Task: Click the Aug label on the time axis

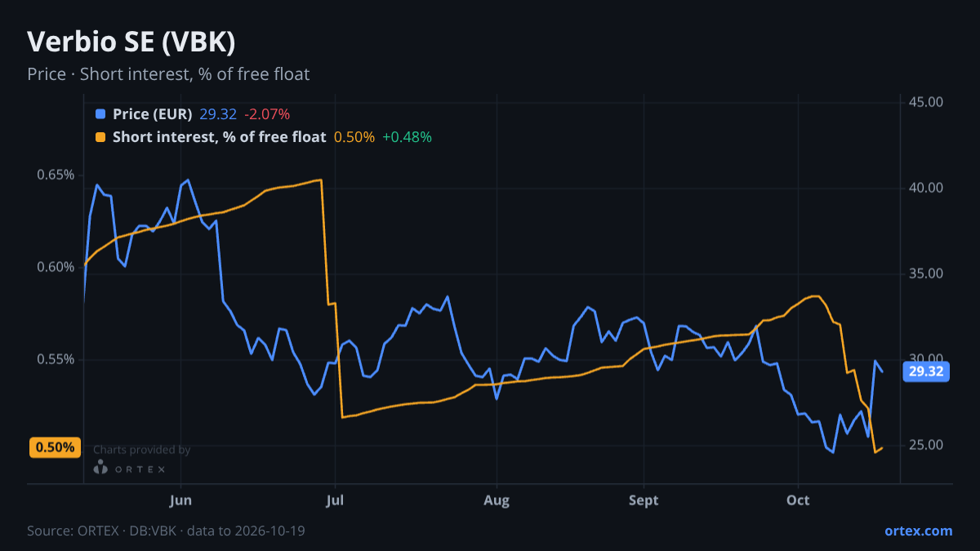Action: pos(497,500)
